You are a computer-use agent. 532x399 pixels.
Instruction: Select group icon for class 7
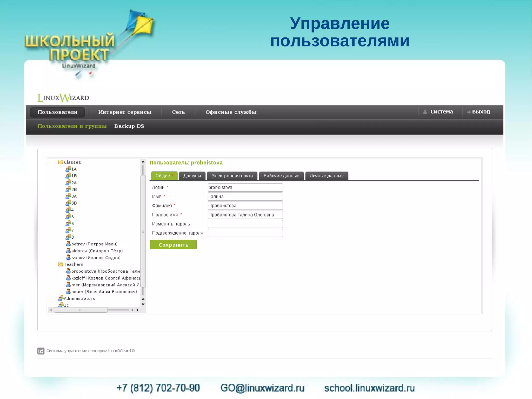point(68,230)
